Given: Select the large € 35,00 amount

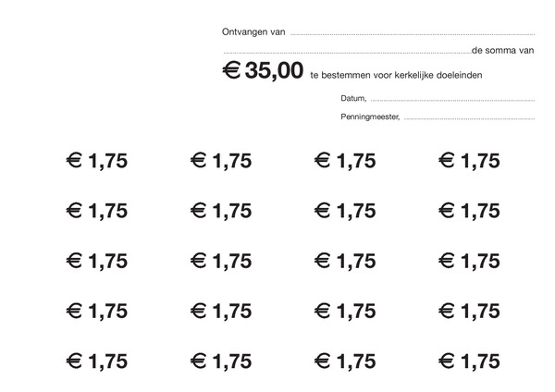Looking at the screenshot, I should coord(263,70).
